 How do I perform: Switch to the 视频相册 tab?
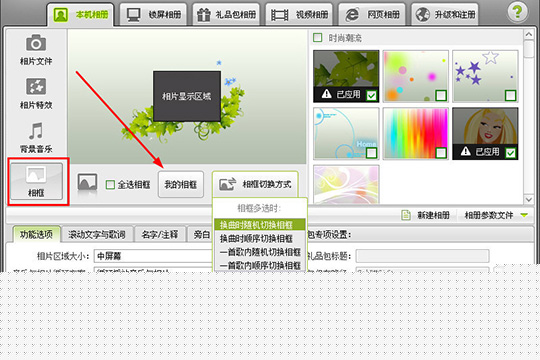299,15
